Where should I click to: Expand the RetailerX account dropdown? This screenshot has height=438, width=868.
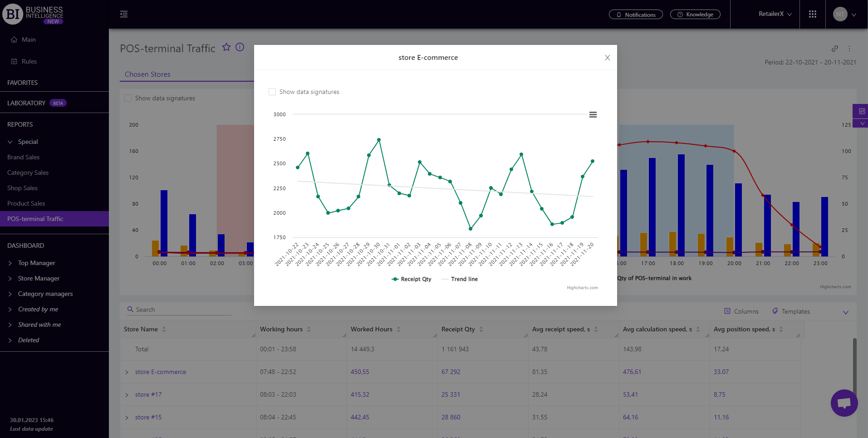pyautogui.click(x=775, y=14)
